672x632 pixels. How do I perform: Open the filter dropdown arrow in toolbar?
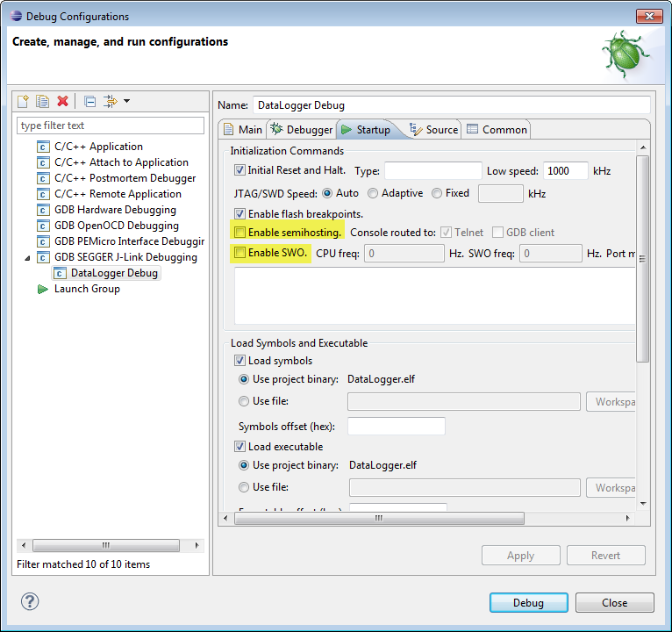[x=127, y=102]
